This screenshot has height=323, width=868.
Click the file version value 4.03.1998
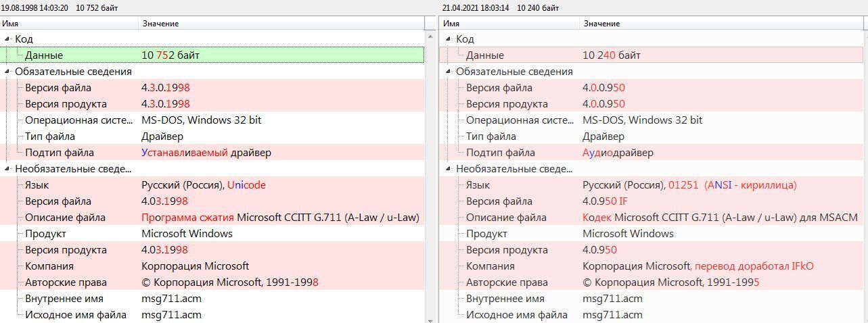(164, 201)
